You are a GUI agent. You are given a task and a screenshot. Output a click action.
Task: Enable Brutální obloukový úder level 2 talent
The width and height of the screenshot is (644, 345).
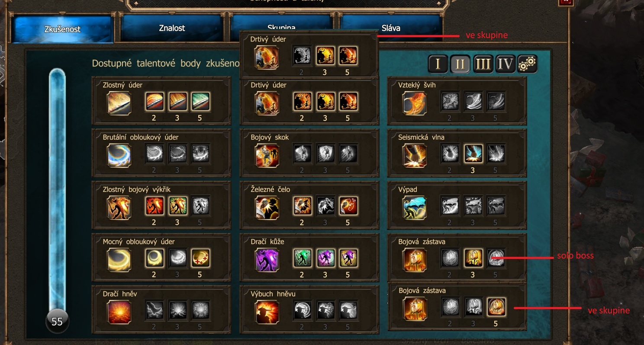point(154,153)
